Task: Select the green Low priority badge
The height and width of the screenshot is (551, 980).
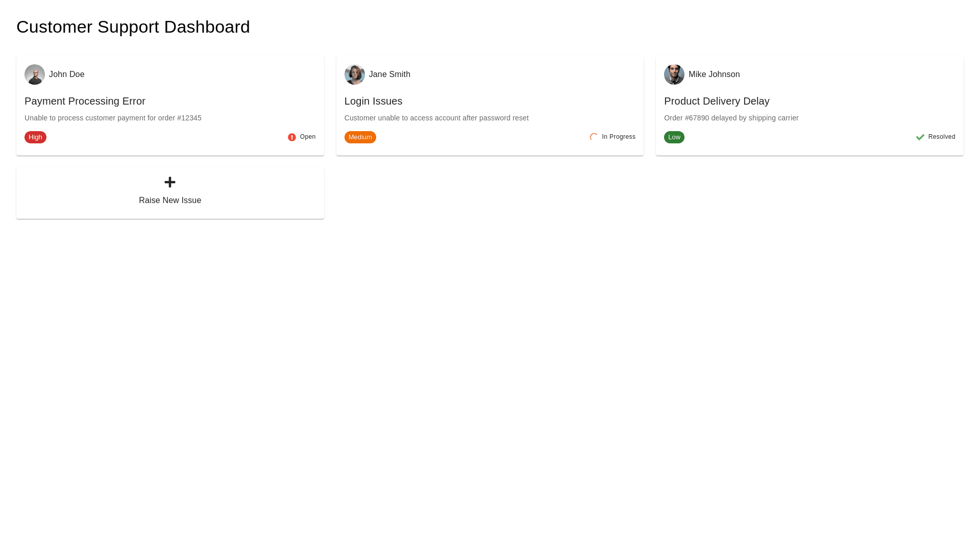Action: point(674,137)
